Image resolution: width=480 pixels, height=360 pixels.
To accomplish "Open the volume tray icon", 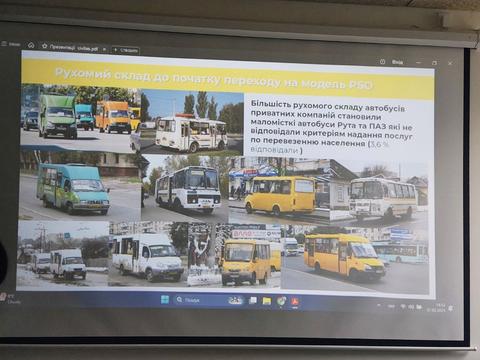I will (x=412, y=307).
